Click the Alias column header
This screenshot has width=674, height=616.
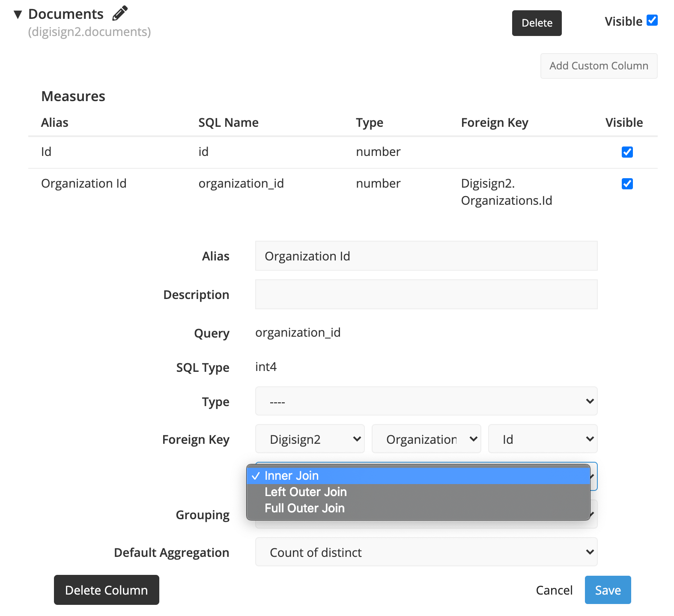click(55, 123)
